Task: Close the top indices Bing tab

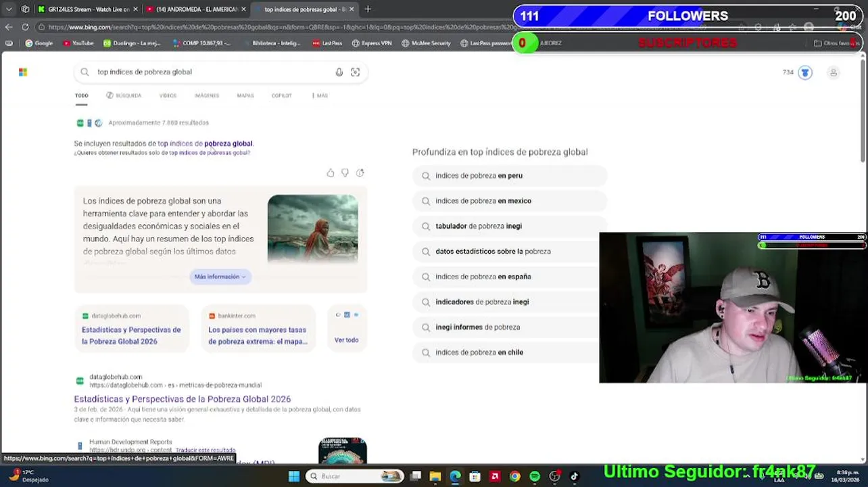Action: click(352, 9)
